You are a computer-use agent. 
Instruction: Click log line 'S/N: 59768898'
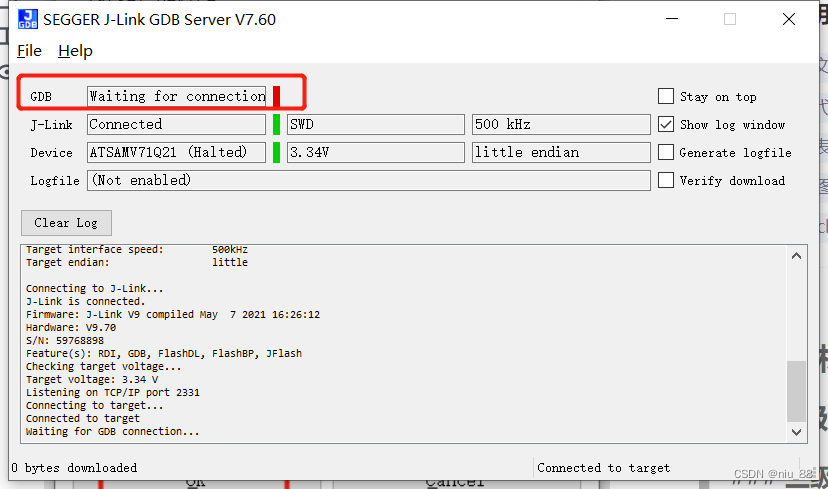64,341
